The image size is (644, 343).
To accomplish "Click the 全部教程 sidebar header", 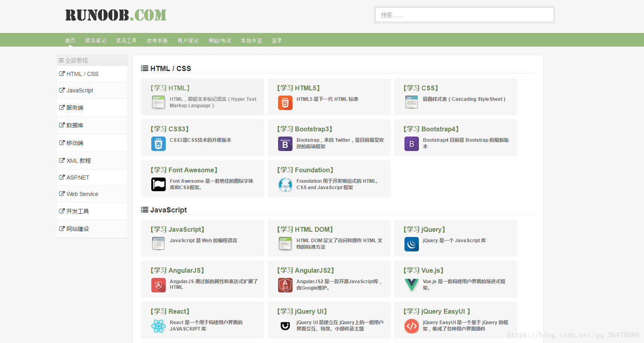I will [92, 60].
